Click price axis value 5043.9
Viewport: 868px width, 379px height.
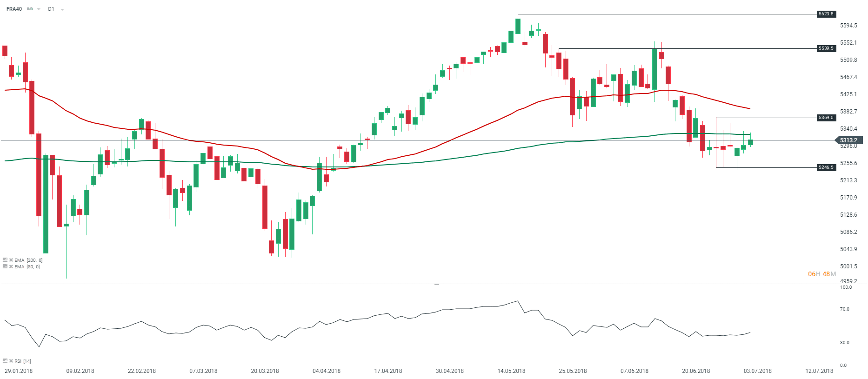pyautogui.click(x=848, y=249)
